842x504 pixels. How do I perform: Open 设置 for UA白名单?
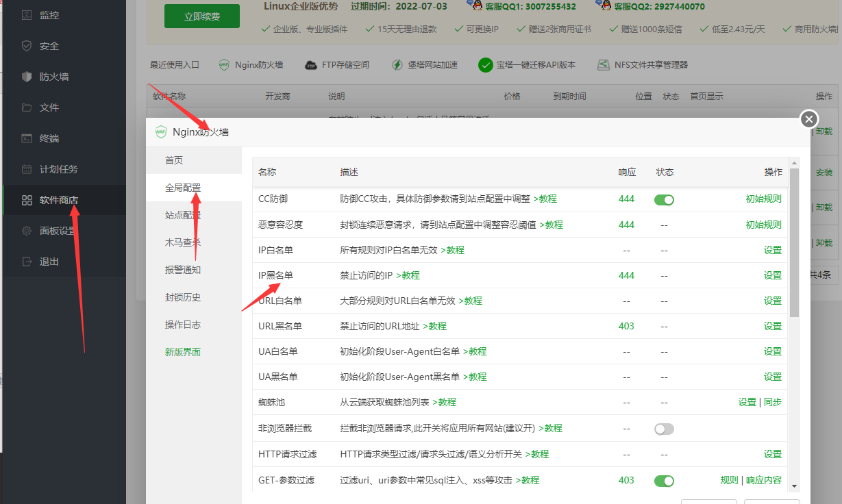[773, 351]
